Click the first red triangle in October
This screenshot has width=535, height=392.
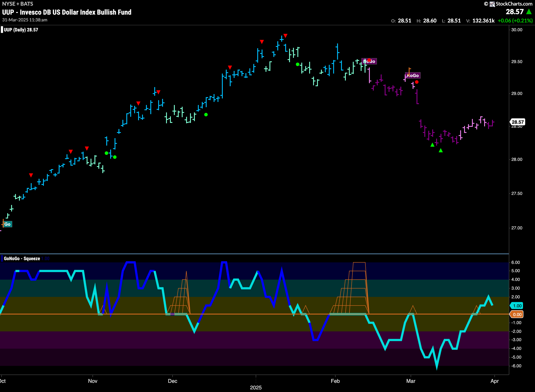coord(31,175)
